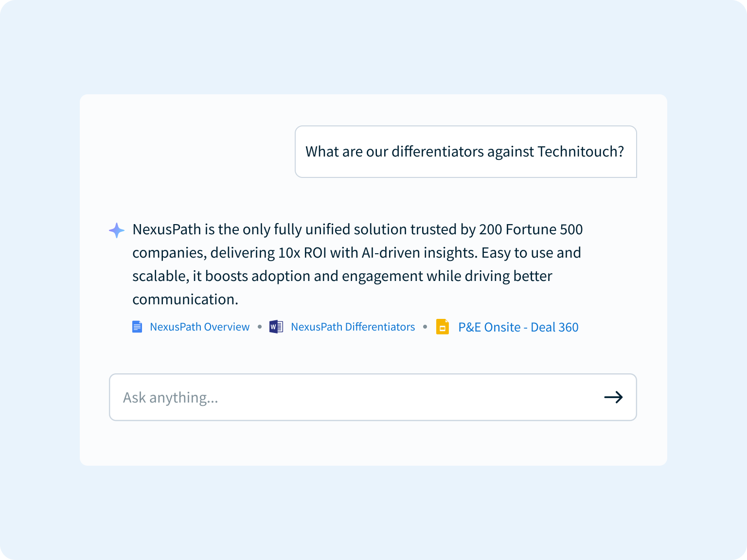The image size is (747, 560).
Task: Click the NexusPath word starting the answer
Action: [x=167, y=229]
